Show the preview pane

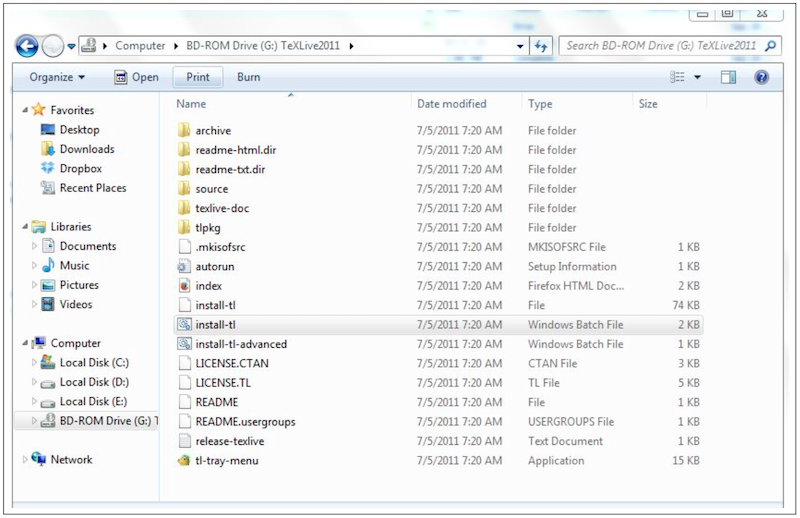pyautogui.click(x=728, y=77)
